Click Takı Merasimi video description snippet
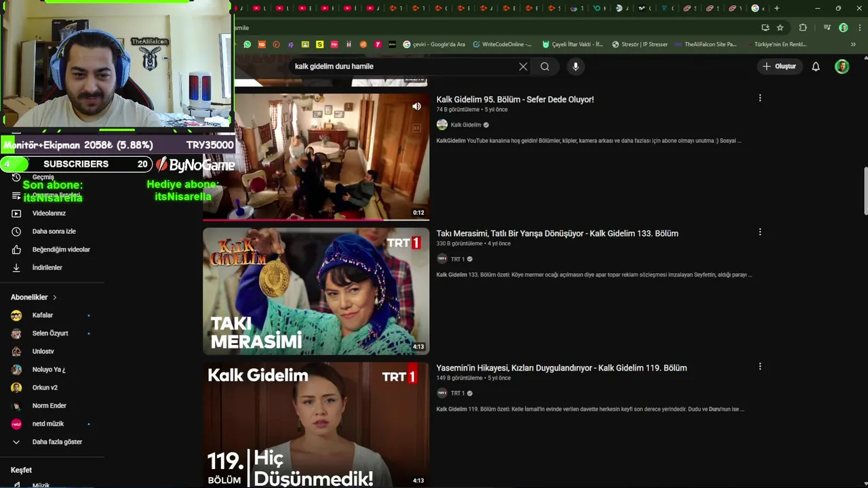 coord(594,275)
